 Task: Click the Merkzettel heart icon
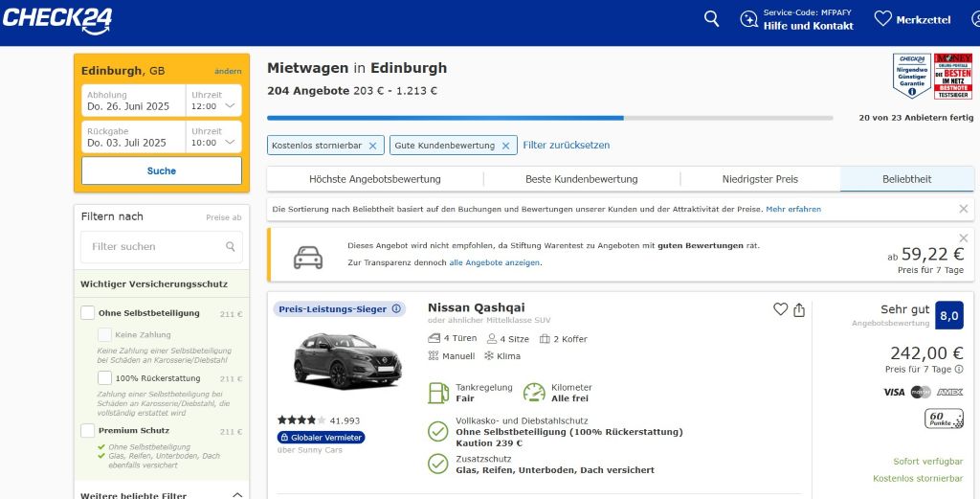pyautogui.click(x=882, y=19)
